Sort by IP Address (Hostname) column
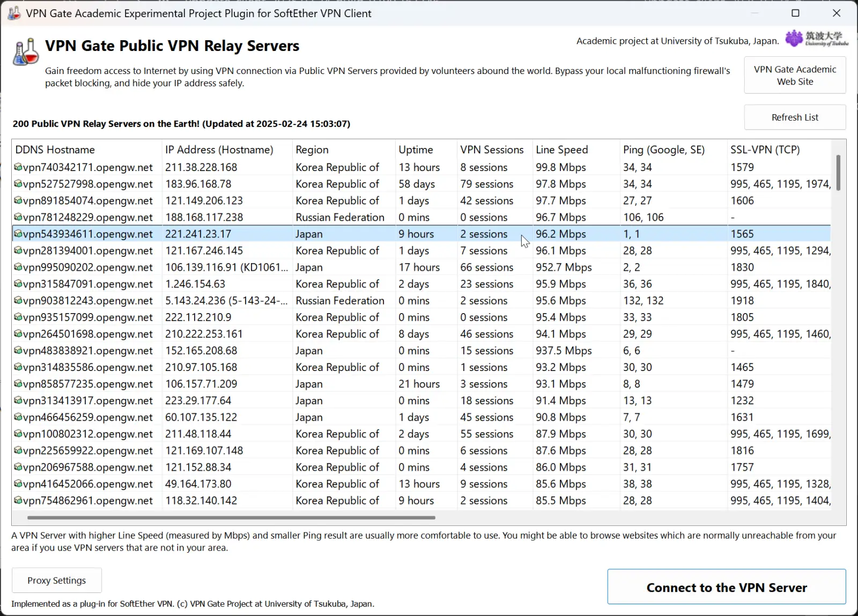858x616 pixels. (x=227, y=150)
